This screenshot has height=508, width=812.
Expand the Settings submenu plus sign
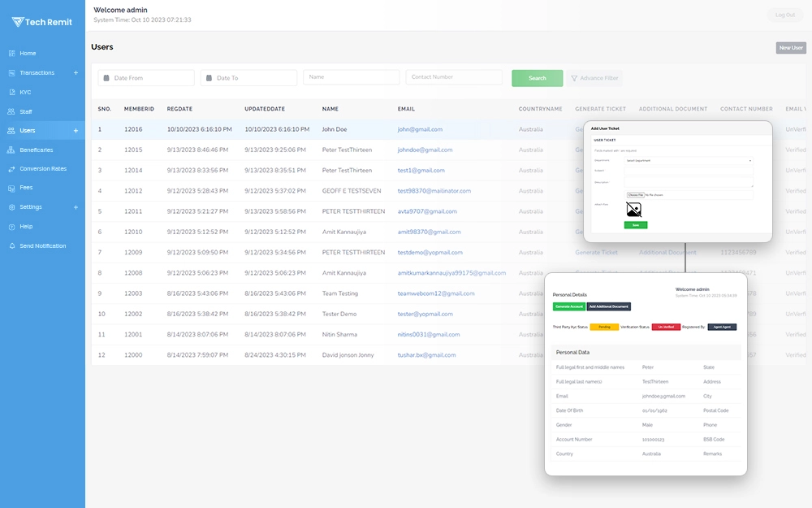[76, 207]
